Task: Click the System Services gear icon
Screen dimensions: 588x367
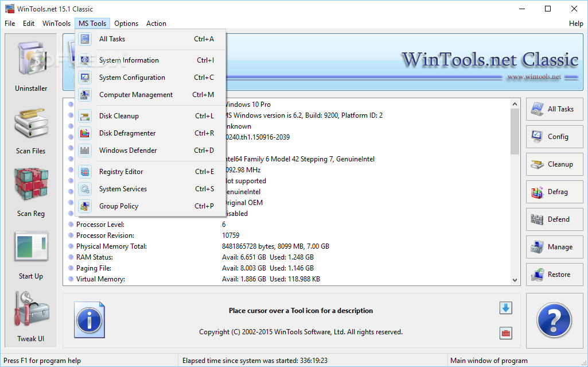Action: (85, 189)
